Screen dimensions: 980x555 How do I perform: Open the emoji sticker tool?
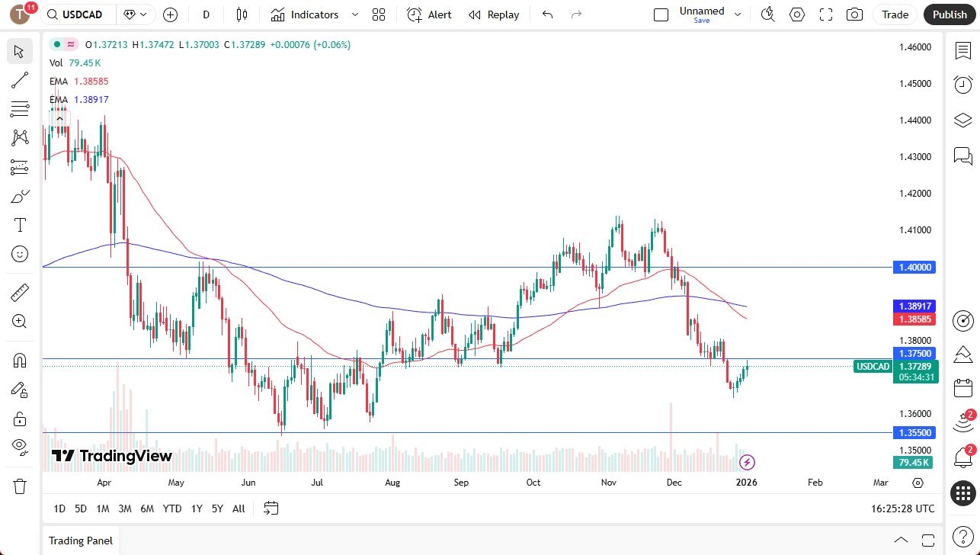coord(20,254)
